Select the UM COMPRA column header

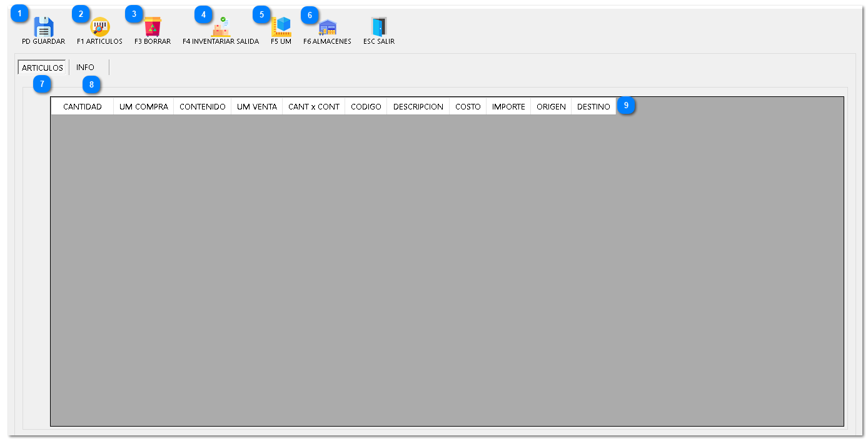coord(144,107)
